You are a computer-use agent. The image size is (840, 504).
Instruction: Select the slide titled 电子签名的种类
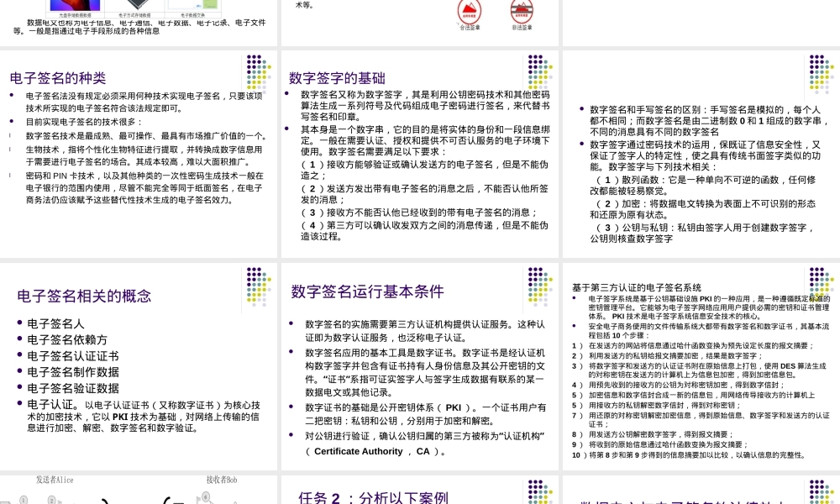click(139, 155)
